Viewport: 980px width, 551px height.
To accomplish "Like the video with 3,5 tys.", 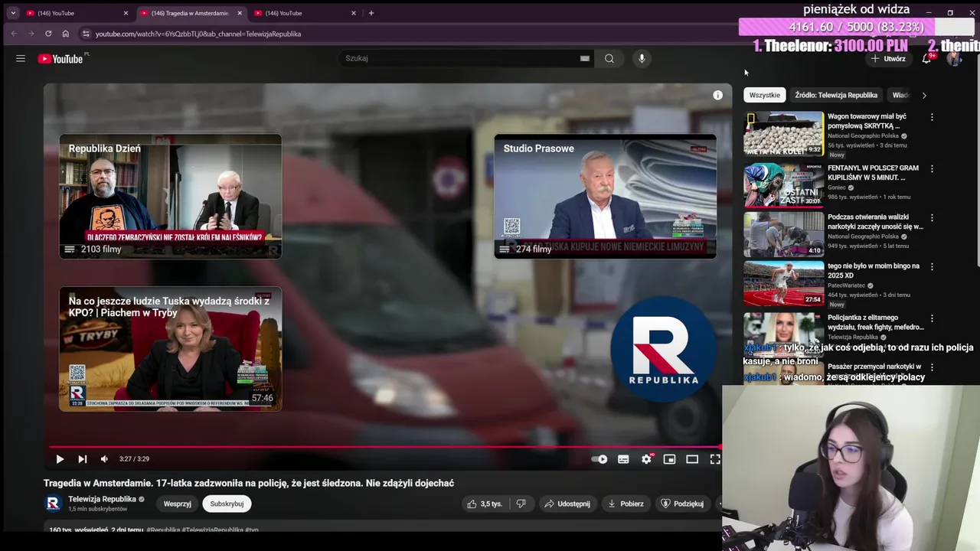I will tap(485, 504).
